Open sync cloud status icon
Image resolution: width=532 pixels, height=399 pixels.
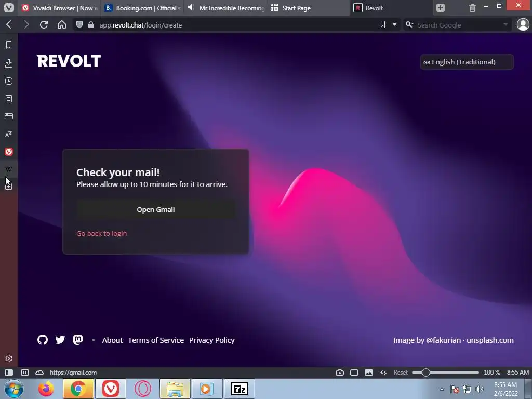[39, 373]
